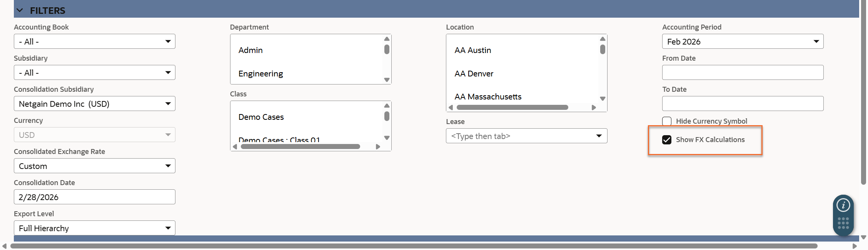
Task: Select Engineering in Department list
Action: tap(261, 74)
